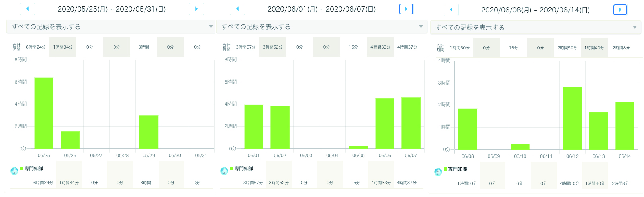Click green 専門知識 legend swatch in 05/25 panel

[22, 168]
